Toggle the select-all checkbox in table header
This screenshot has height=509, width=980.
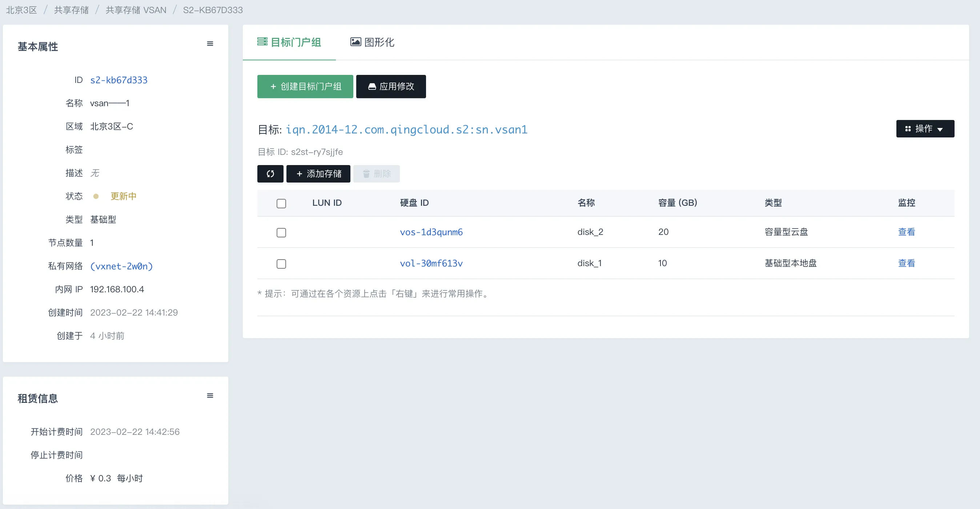point(281,204)
